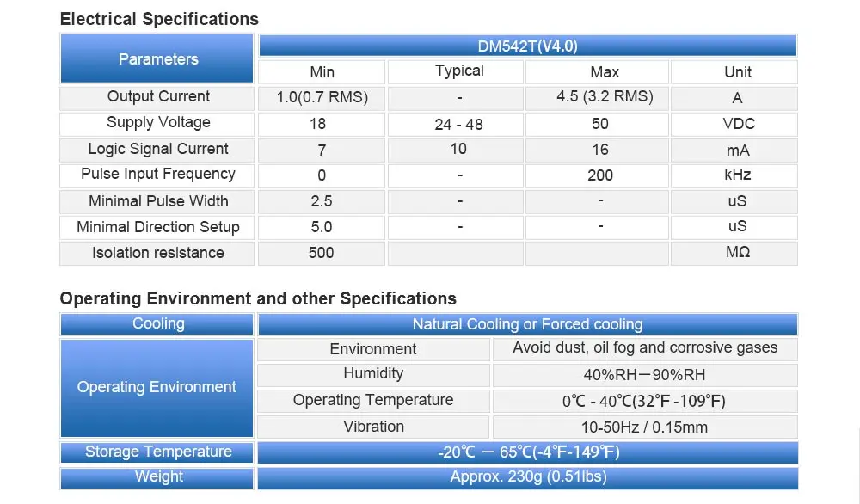
Task: Click the dash in Minimal Direction Setup's Typical column
Action: (459, 226)
